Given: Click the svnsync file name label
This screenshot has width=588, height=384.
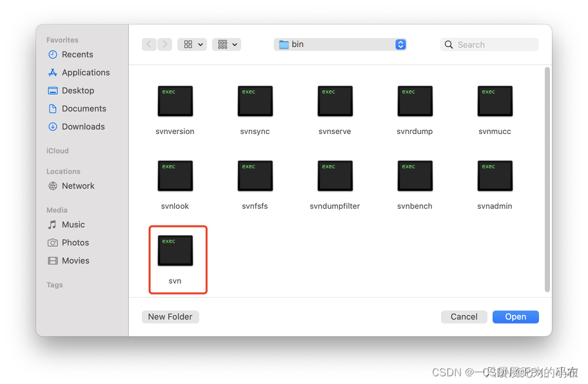Looking at the screenshot, I should coord(255,131).
